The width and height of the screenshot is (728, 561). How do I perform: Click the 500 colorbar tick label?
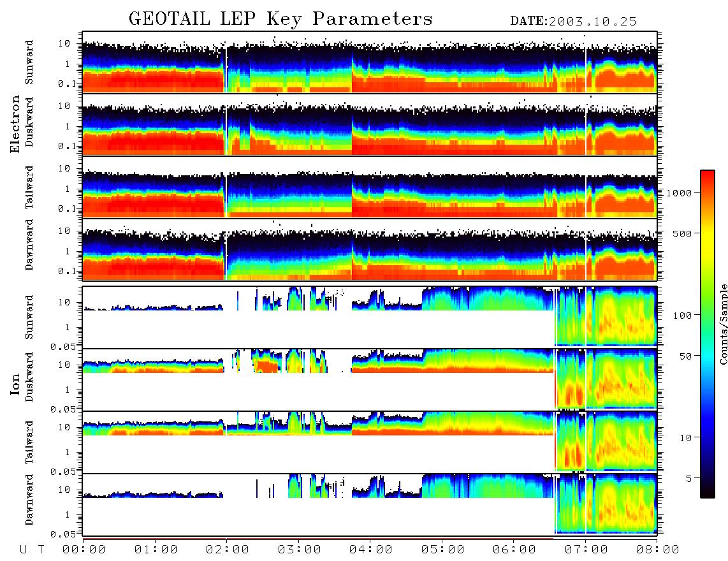pyautogui.click(x=682, y=233)
